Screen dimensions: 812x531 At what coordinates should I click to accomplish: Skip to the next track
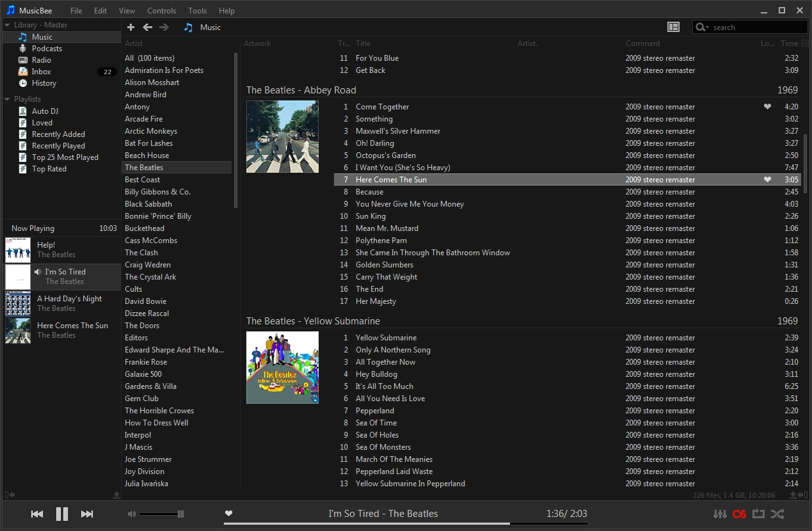pos(87,514)
